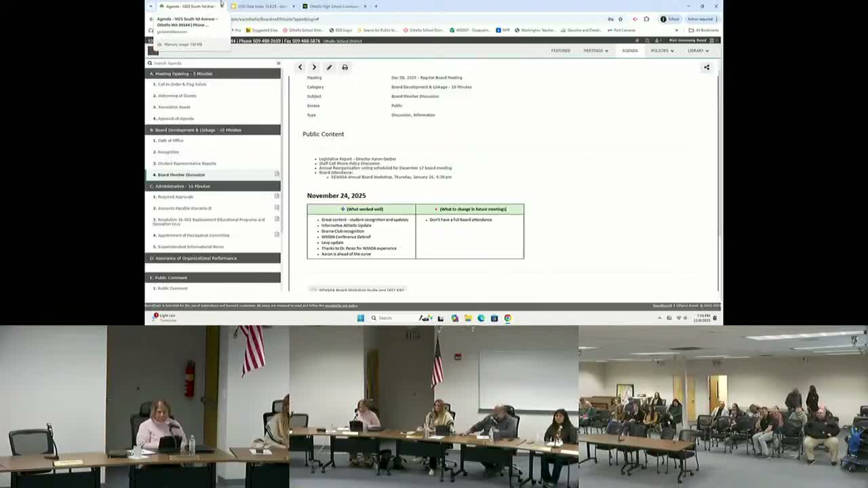Image resolution: width=868 pixels, height=488 pixels.
Task: Open the BoardDocs home icon
Action: click(x=637, y=40)
